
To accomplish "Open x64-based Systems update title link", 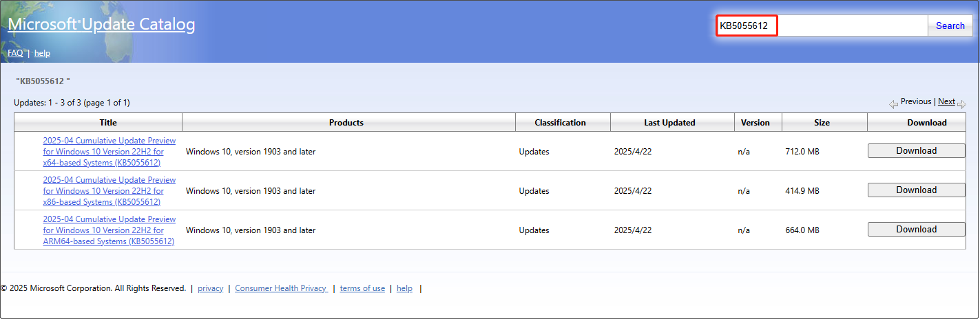I will 109,152.
